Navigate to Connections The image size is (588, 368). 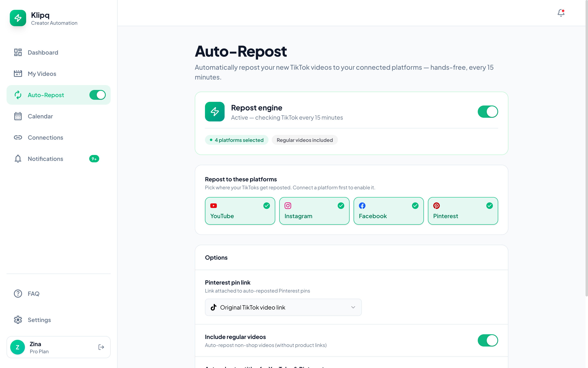tap(59, 138)
